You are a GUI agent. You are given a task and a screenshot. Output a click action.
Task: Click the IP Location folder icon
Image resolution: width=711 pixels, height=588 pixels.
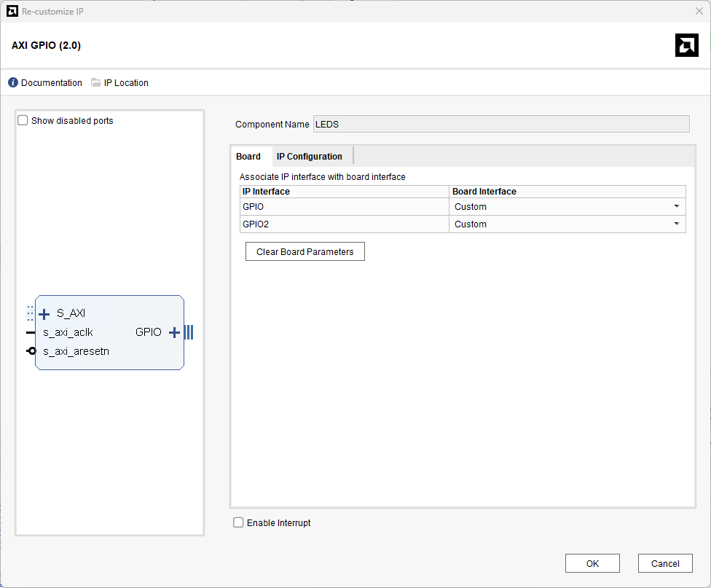click(x=96, y=83)
